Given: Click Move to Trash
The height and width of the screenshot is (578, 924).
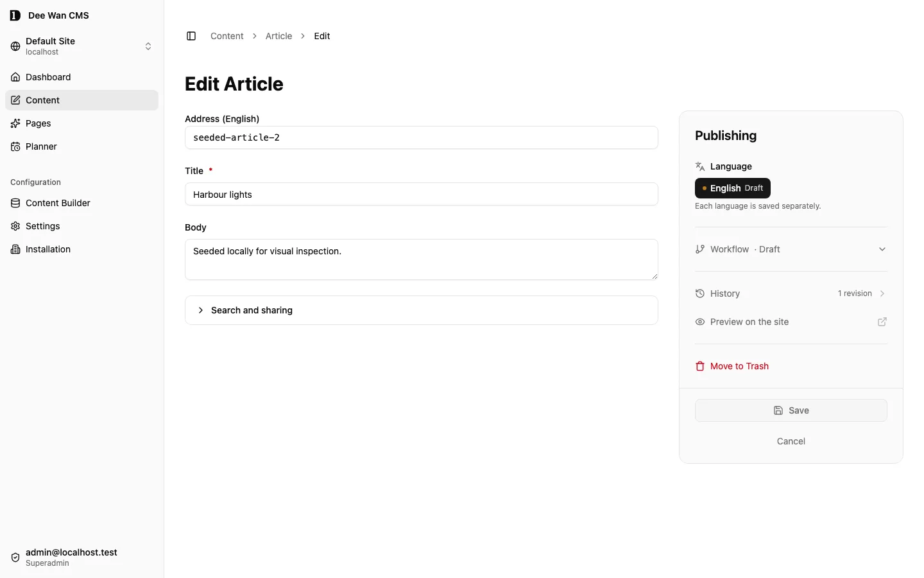Looking at the screenshot, I should click(x=732, y=366).
